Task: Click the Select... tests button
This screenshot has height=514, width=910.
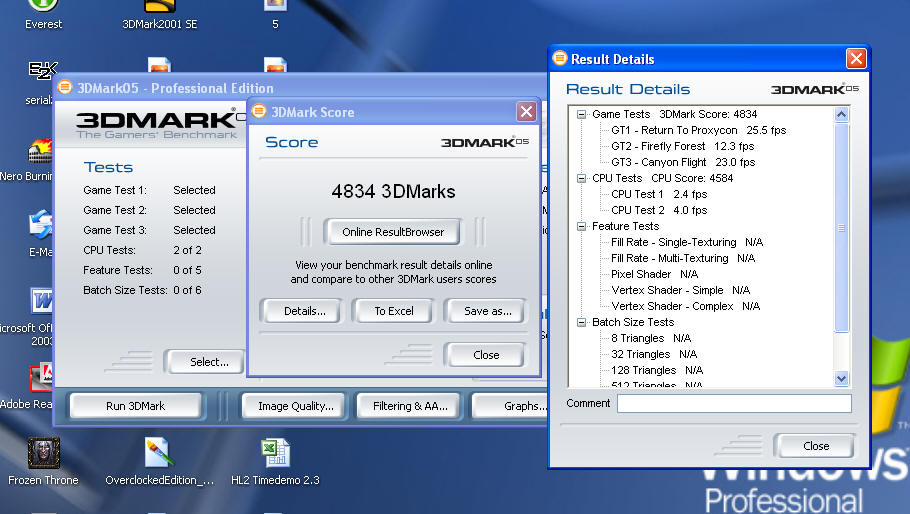Action: coord(207,362)
